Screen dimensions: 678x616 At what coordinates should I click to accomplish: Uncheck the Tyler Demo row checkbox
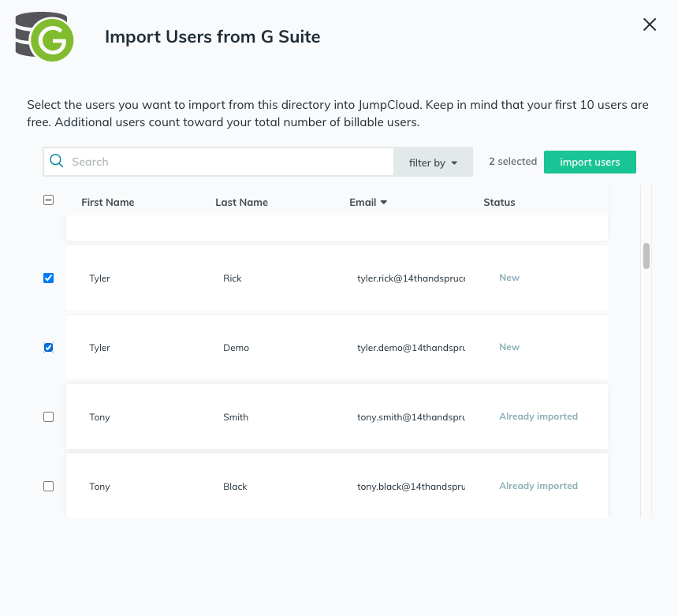[48, 347]
